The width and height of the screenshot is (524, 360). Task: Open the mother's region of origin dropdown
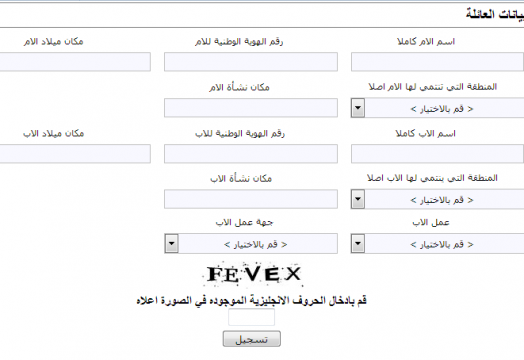(437, 108)
